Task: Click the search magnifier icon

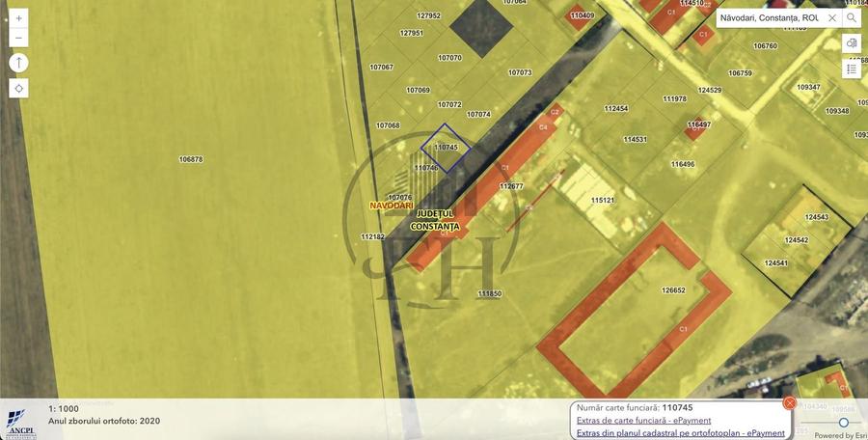Action: coord(852,17)
